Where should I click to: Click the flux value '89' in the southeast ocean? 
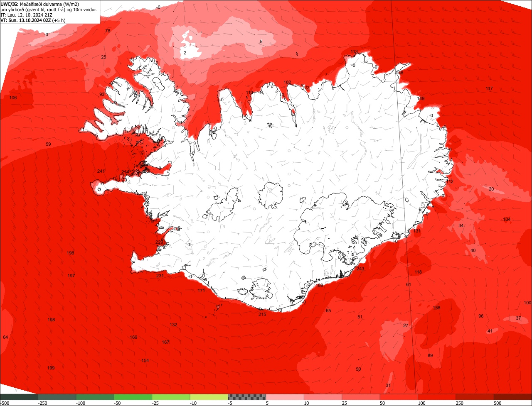click(430, 355)
